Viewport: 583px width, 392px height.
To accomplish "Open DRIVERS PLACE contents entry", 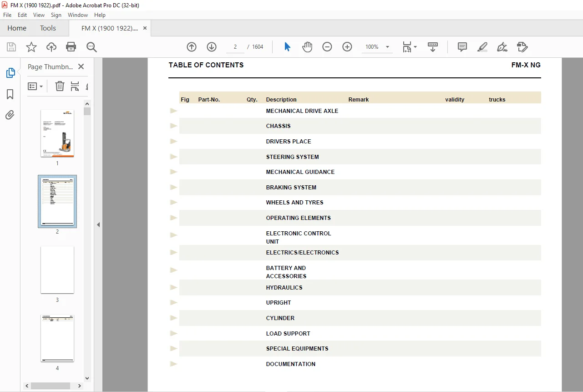I will tap(289, 142).
